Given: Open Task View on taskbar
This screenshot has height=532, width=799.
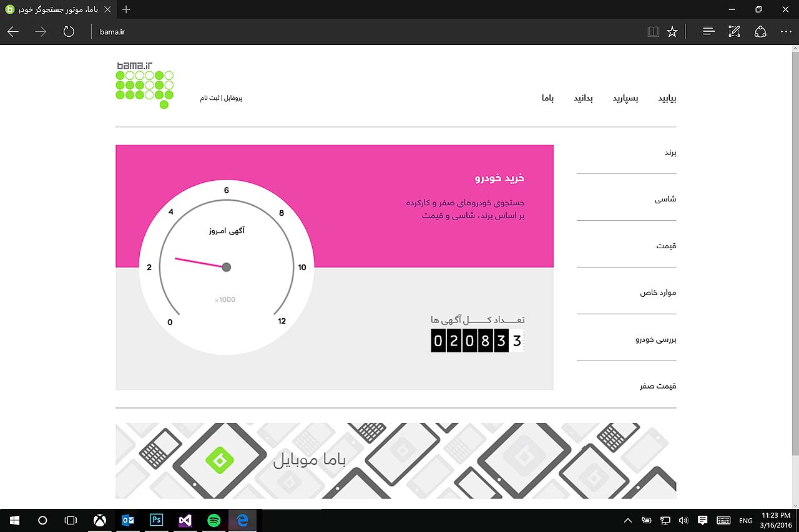Looking at the screenshot, I should [x=71, y=520].
